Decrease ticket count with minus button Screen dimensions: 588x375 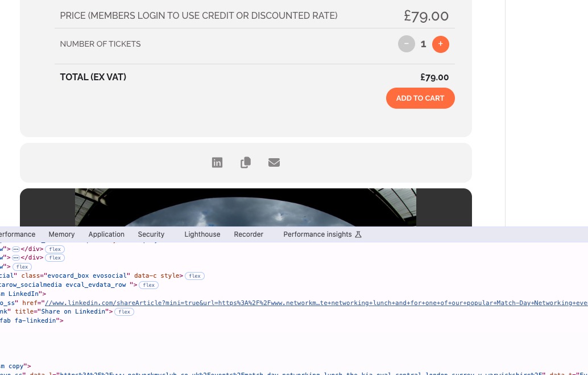pyautogui.click(x=407, y=44)
